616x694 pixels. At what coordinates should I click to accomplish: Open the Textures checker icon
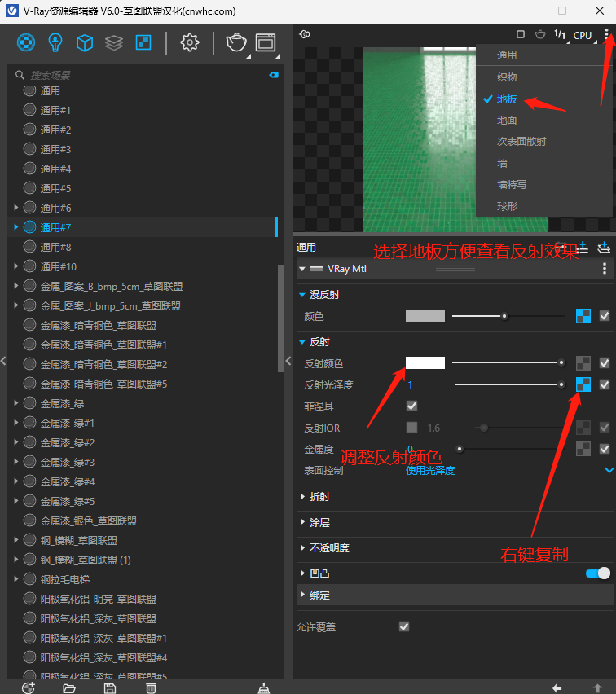click(143, 42)
